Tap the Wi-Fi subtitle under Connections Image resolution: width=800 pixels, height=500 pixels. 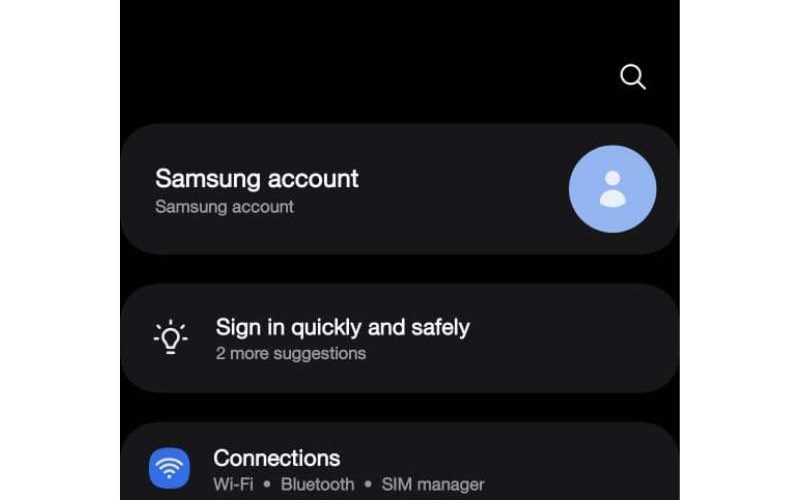point(233,484)
